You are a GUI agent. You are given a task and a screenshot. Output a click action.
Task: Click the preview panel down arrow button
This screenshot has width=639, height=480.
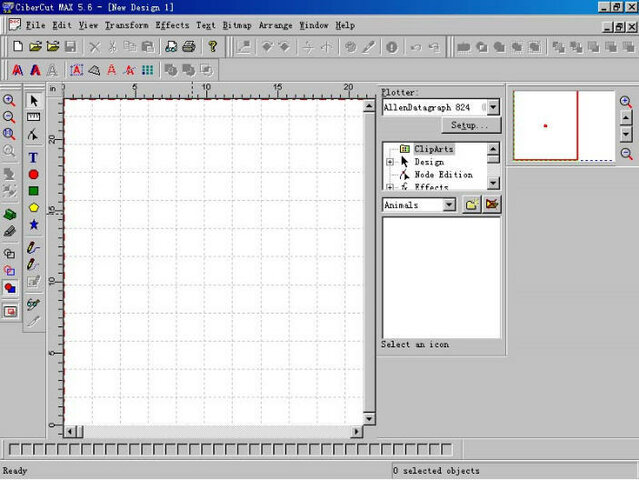coord(626,134)
